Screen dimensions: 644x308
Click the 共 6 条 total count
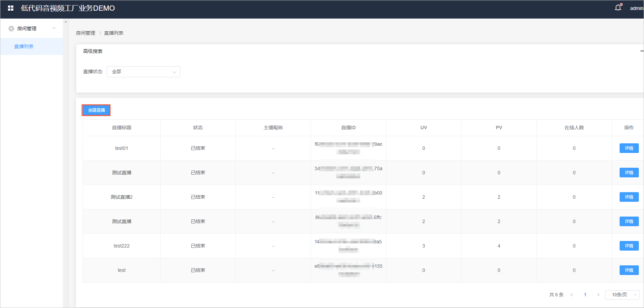(x=556, y=295)
